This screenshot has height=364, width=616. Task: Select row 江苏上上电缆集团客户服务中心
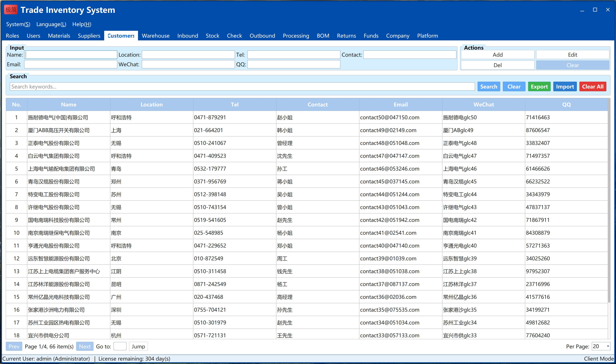point(307,271)
